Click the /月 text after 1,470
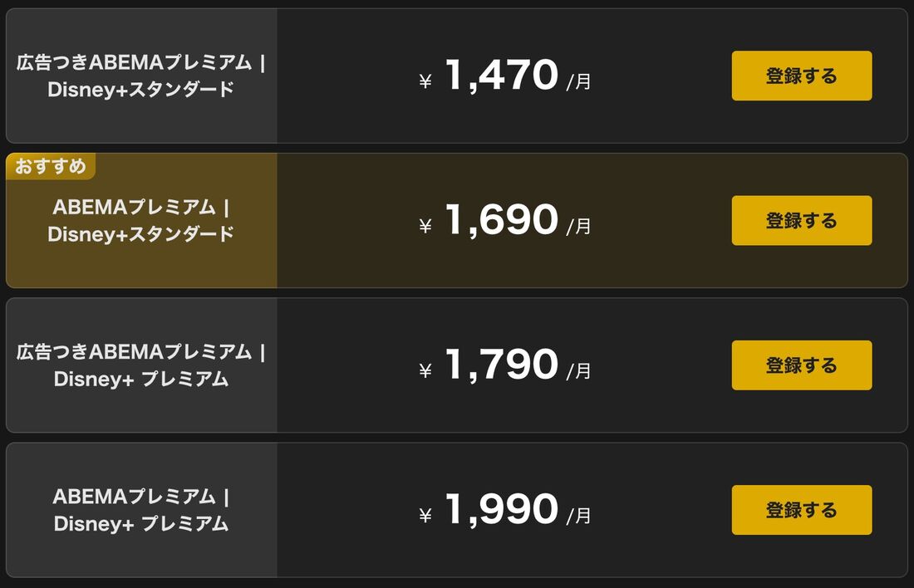The height and width of the screenshot is (588, 914). click(579, 81)
